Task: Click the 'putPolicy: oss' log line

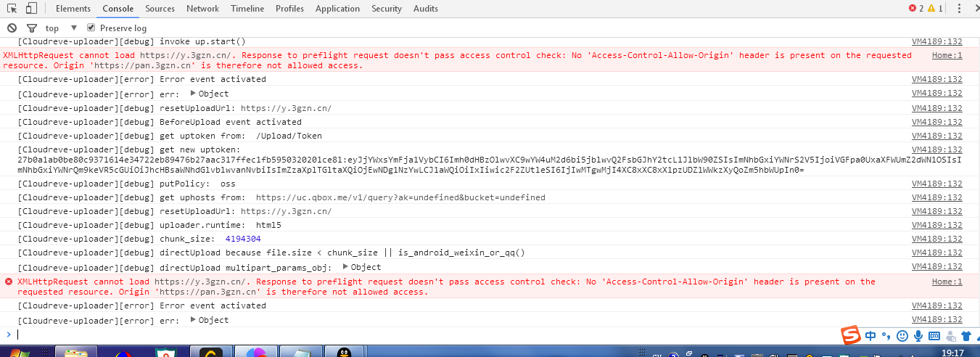Action: [126, 184]
